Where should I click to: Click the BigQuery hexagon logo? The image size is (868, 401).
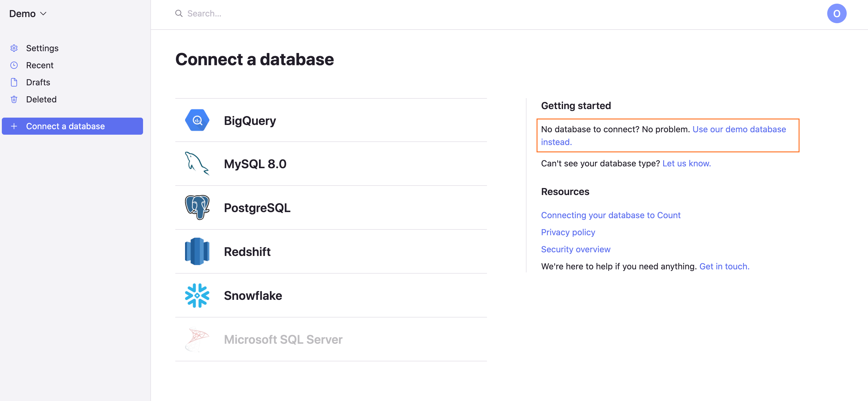(197, 120)
